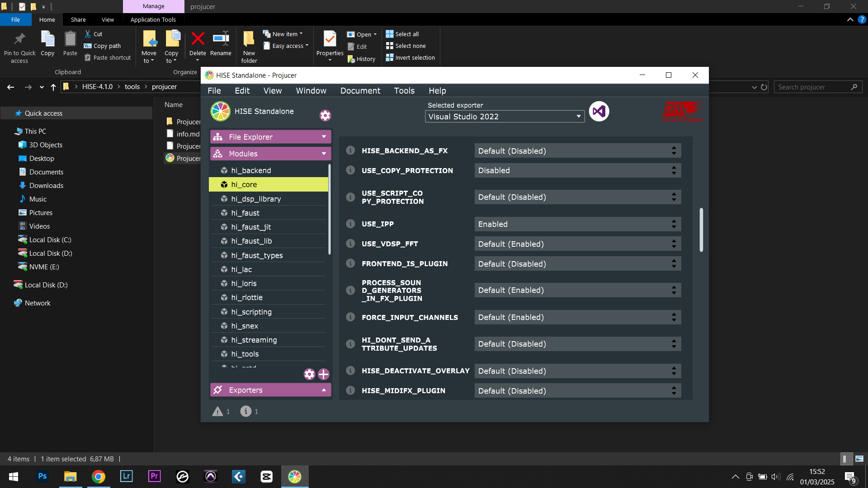The width and height of the screenshot is (868, 488).
Task: Open the Projucer Document menu
Action: point(360,91)
